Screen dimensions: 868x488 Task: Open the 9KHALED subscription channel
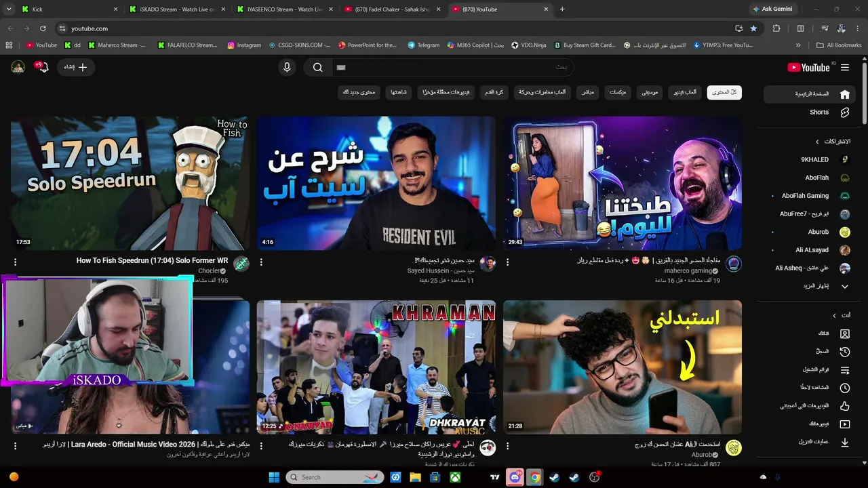[810, 160]
